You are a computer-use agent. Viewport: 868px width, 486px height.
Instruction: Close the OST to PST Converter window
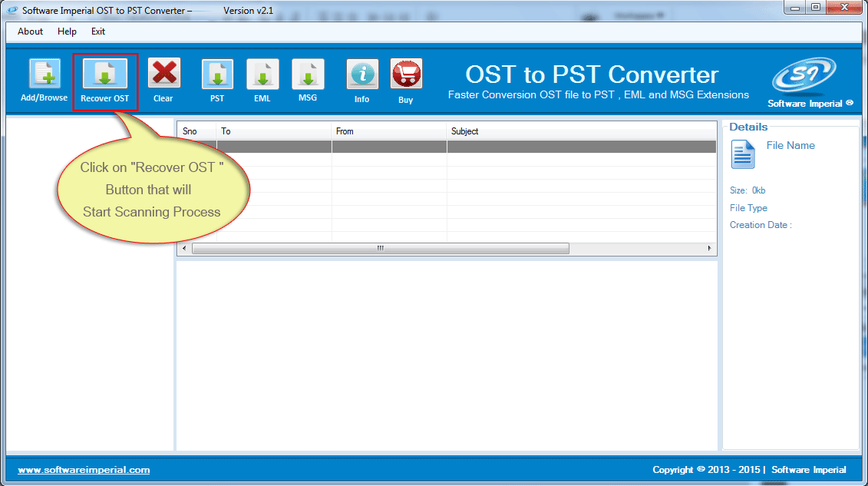[x=844, y=7]
